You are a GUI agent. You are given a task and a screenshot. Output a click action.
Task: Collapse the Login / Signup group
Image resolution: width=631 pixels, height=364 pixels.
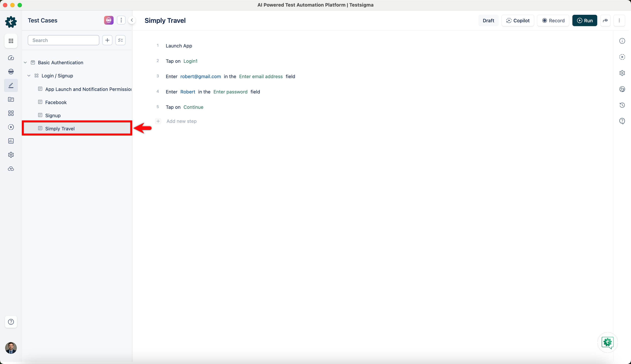29,76
